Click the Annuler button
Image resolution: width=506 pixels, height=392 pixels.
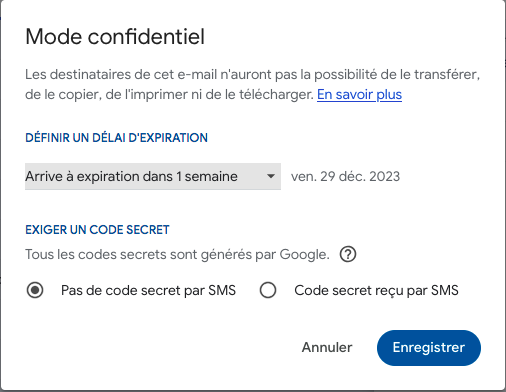(327, 347)
